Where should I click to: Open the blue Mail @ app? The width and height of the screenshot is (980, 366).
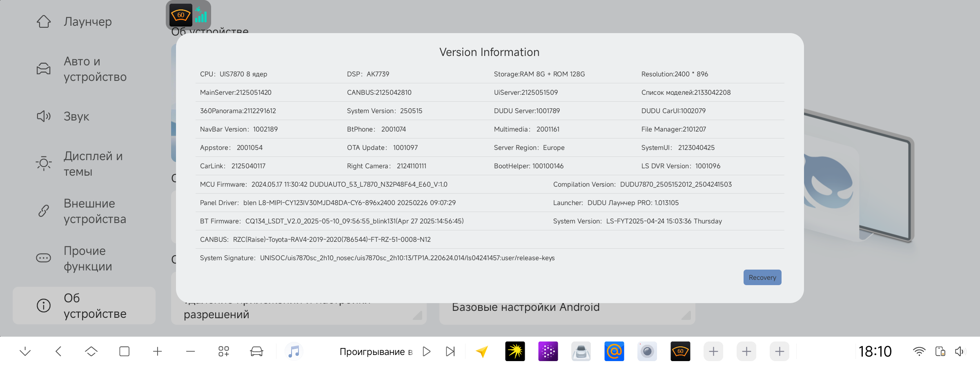pos(614,351)
